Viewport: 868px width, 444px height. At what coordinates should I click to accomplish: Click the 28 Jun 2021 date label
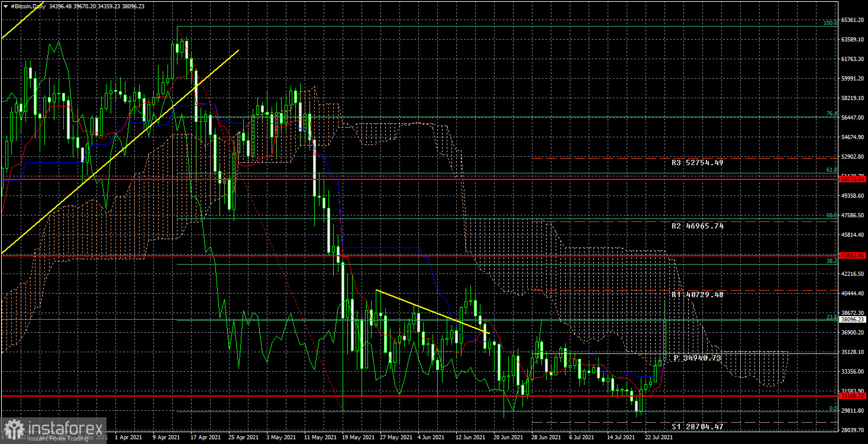[546, 437]
